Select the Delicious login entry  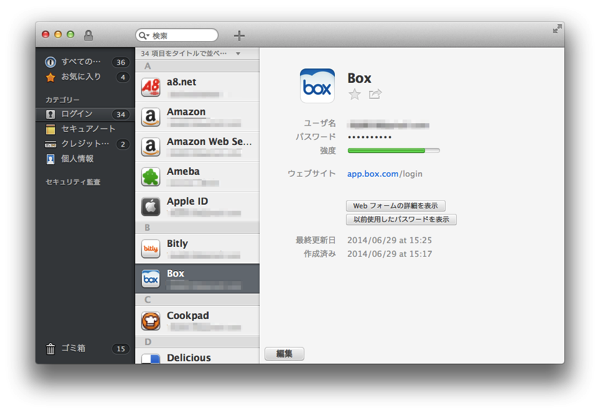coord(197,356)
